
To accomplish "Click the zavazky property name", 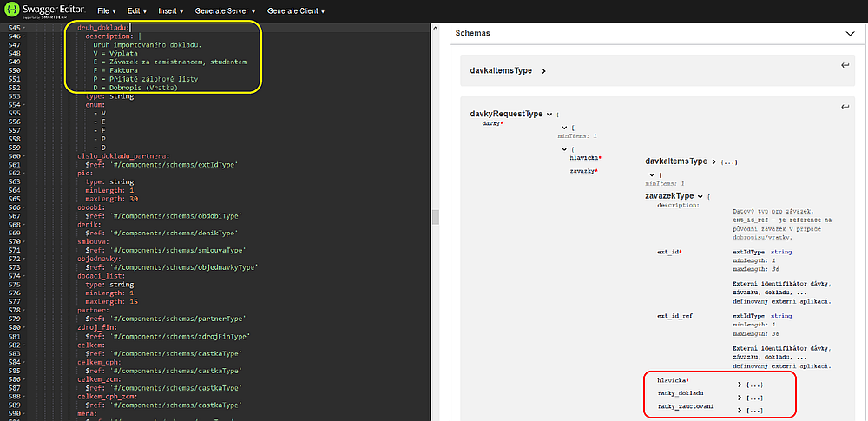I will [x=583, y=171].
